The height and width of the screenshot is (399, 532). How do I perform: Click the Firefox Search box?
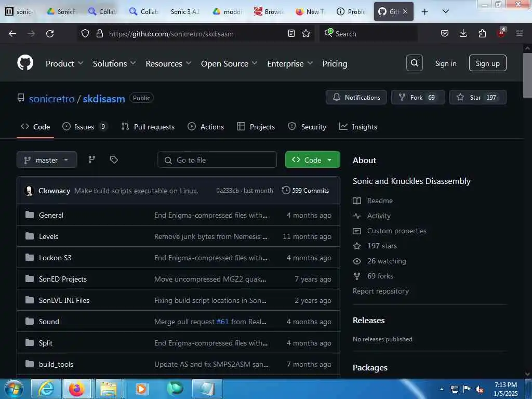tap(368, 34)
